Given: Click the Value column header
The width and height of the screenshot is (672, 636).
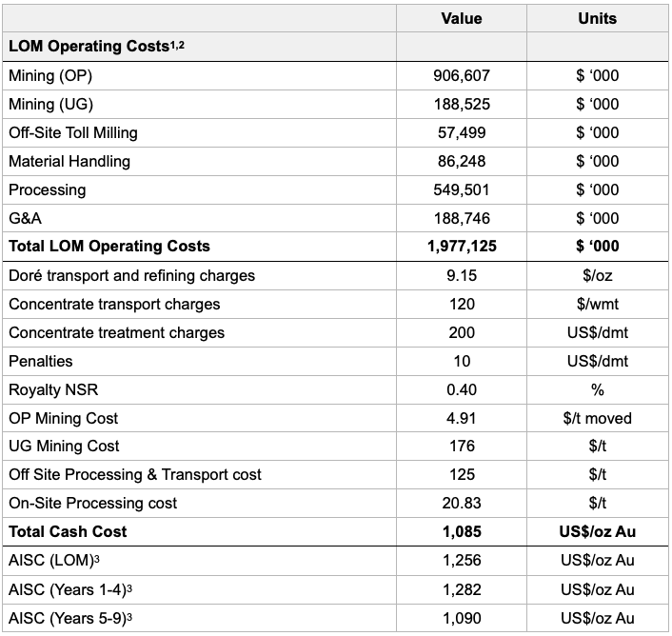Looking at the screenshot, I should coord(462,19).
